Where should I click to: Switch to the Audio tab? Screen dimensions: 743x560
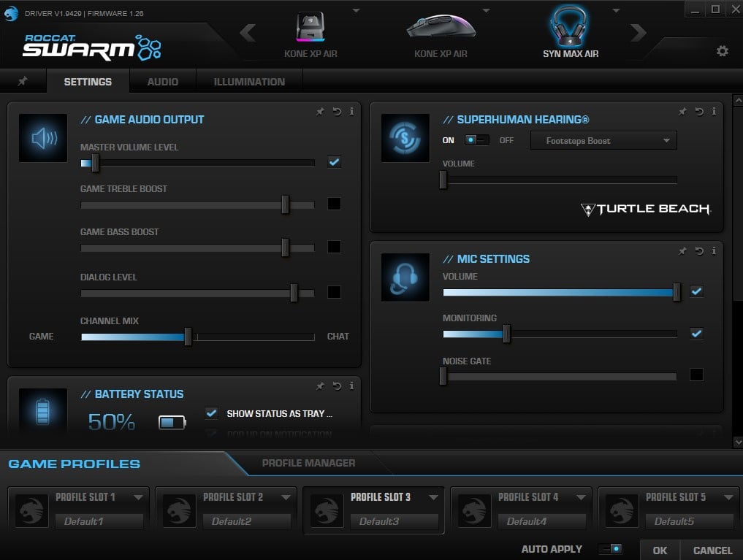click(x=162, y=82)
